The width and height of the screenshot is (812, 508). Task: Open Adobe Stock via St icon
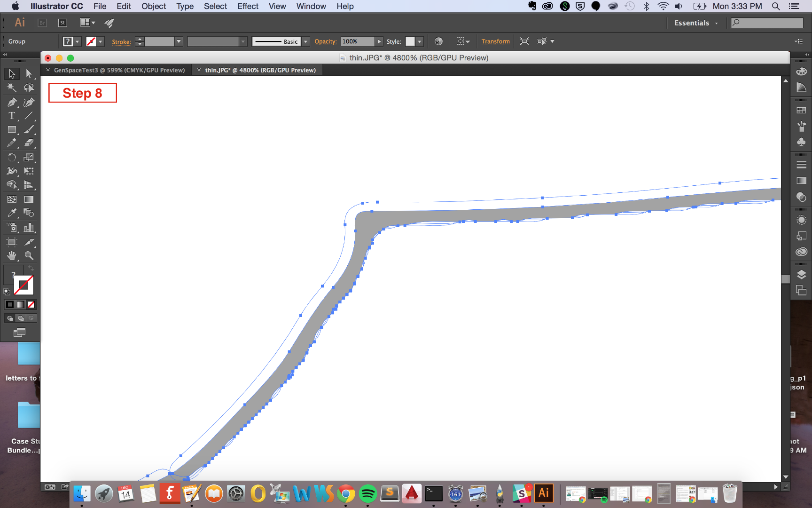tap(62, 23)
